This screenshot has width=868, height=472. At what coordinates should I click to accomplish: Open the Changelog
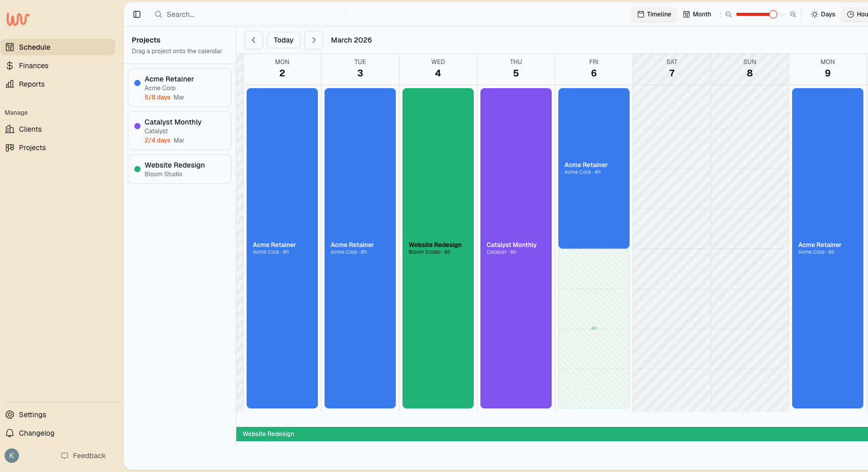[36, 433]
